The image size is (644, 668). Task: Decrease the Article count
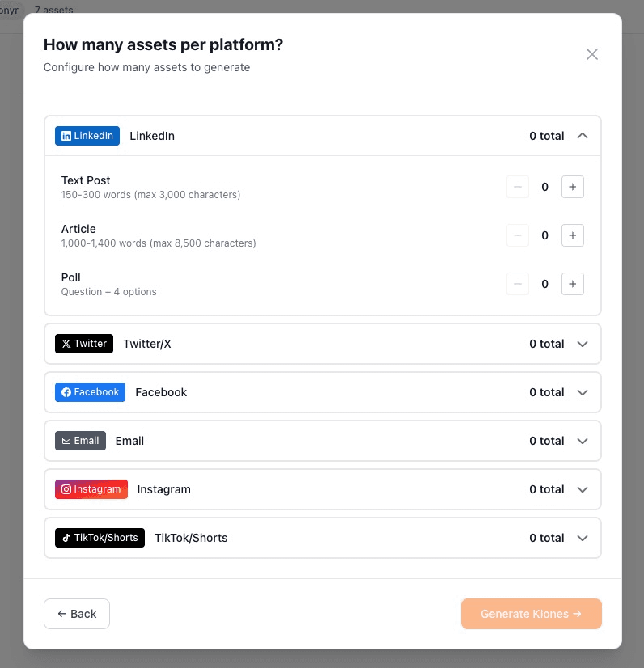518,235
